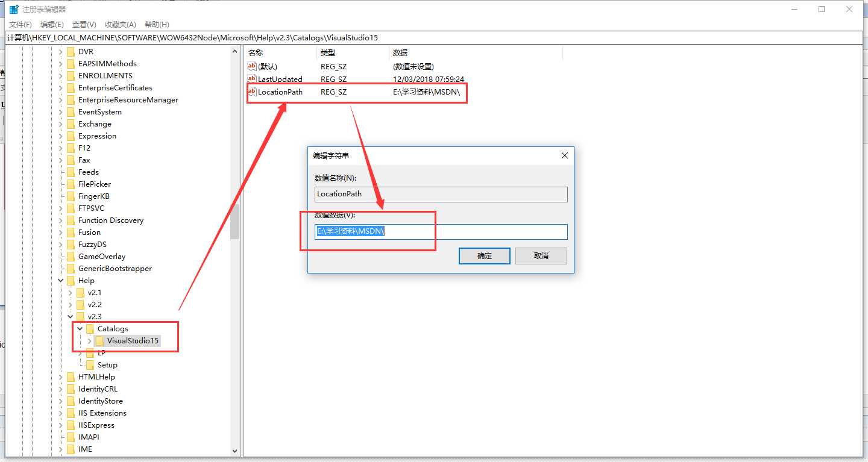
Task: Select the F12 folder icon
Action: [71, 148]
